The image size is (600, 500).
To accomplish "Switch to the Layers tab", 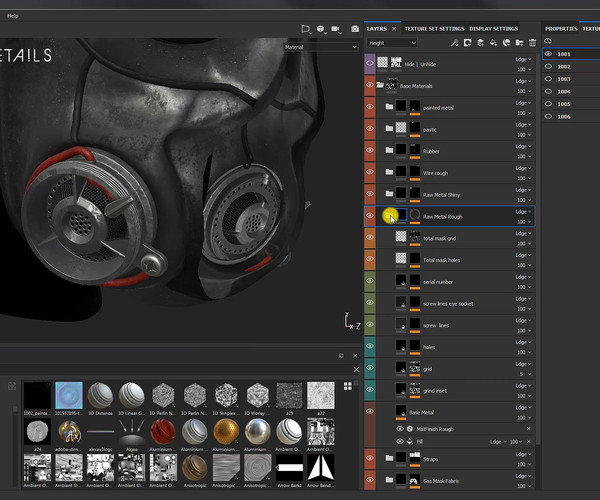I will [x=377, y=29].
